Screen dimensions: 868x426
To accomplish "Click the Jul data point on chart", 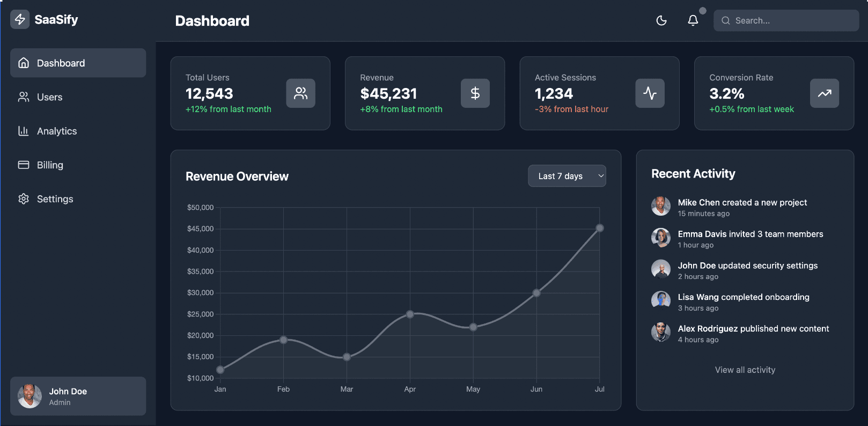I will (x=600, y=228).
